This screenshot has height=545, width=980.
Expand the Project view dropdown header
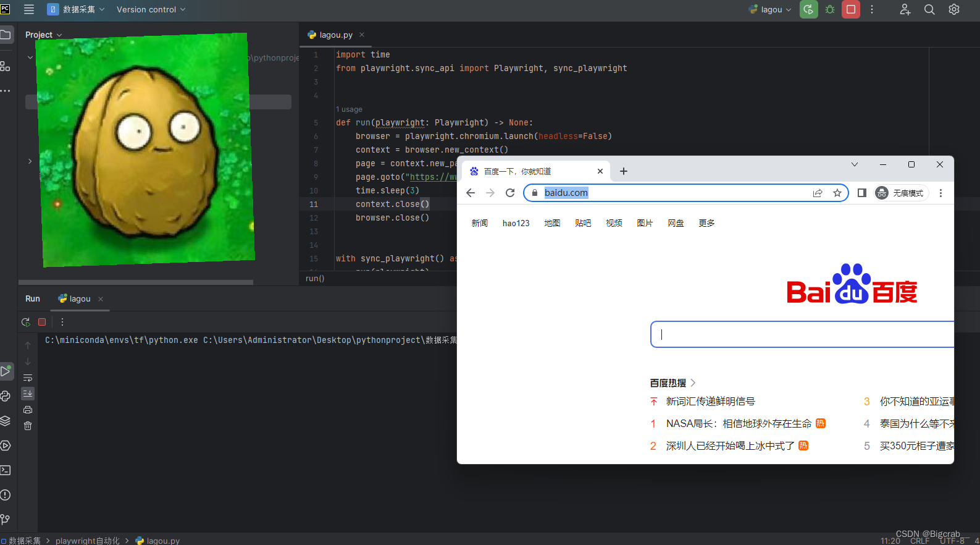43,35
